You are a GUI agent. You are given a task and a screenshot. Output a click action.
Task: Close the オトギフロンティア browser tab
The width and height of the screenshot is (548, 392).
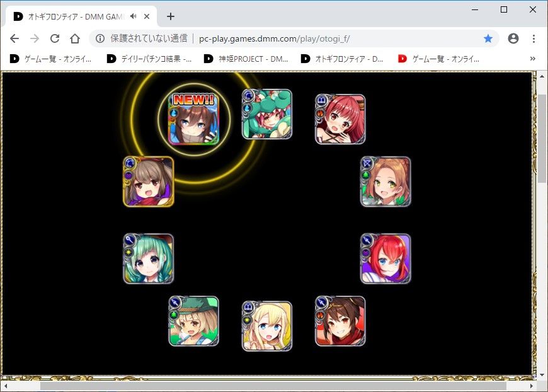147,16
